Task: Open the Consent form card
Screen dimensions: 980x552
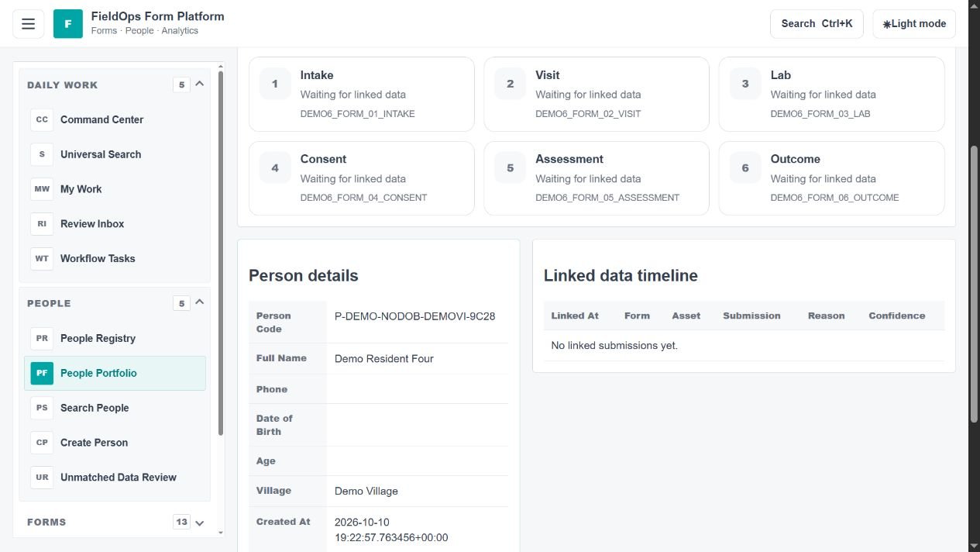Action: point(361,178)
